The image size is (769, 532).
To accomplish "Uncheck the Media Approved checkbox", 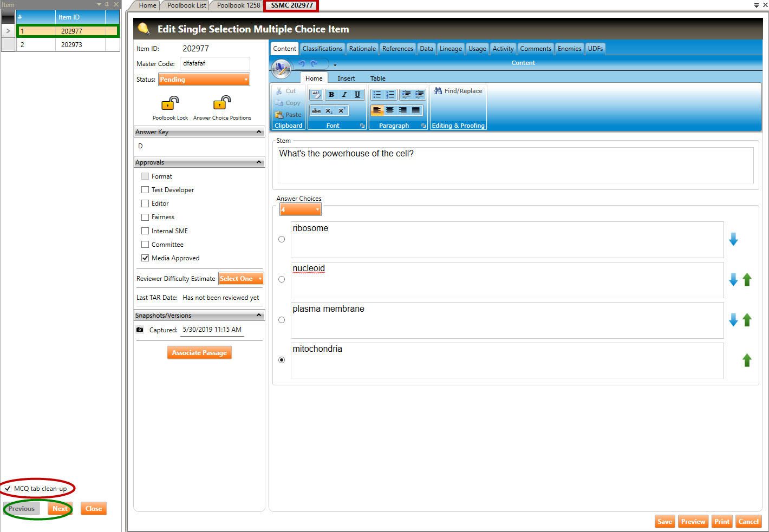I will pos(145,258).
